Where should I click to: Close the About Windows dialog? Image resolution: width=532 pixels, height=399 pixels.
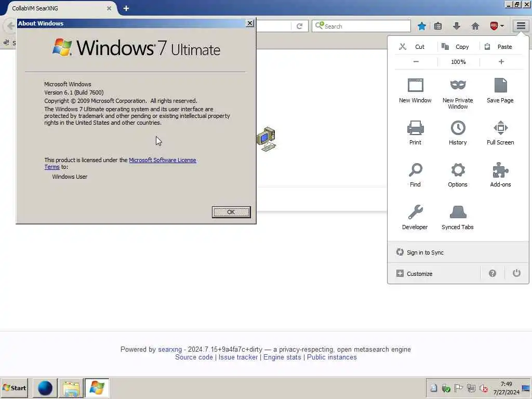pyautogui.click(x=250, y=23)
